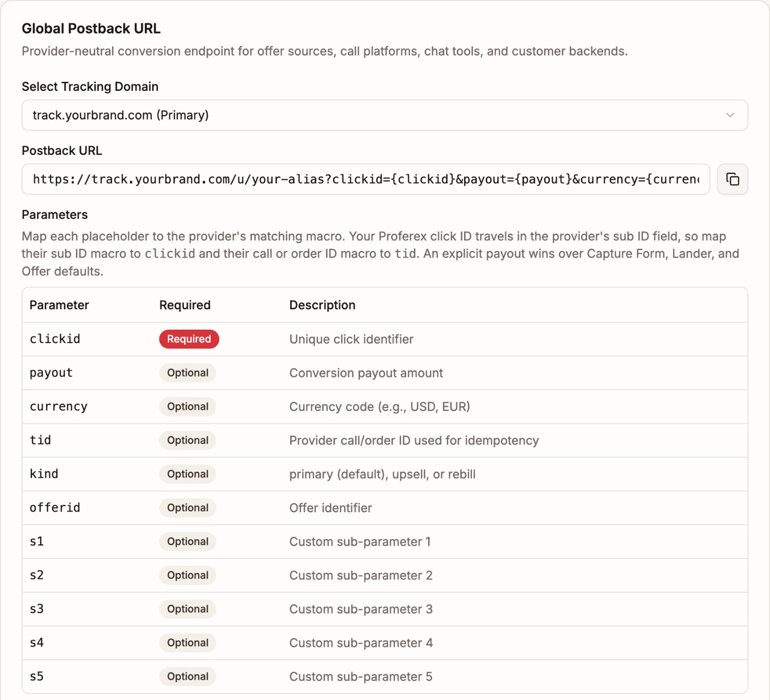The image size is (770, 700).
Task: Select the offerid parameter name
Action: pyautogui.click(x=55, y=508)
